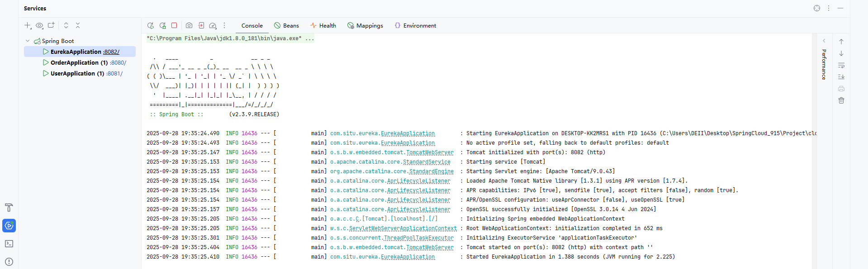
Task: Open the ThreadPoolTaskExecutor class link
Action: click(x=419, y=238)
